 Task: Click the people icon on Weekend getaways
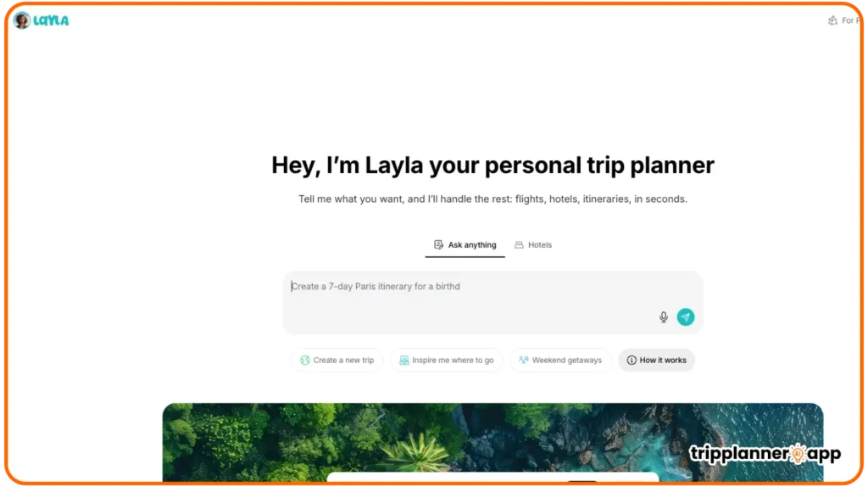[523, 360]
